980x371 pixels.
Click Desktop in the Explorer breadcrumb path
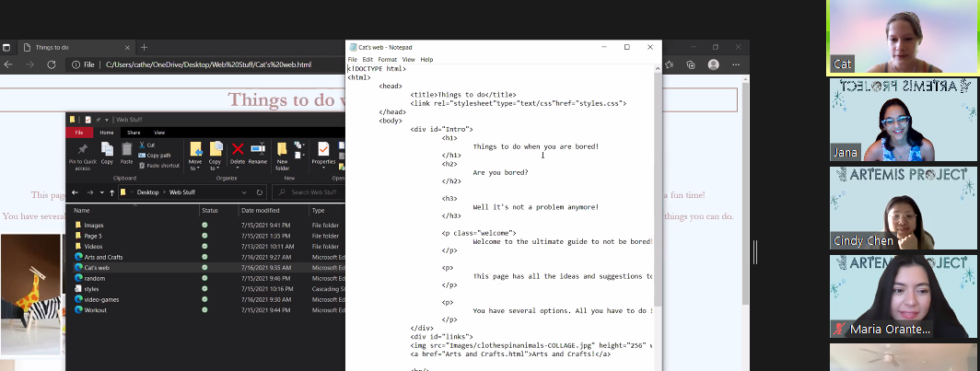click(x=148, y=192)
